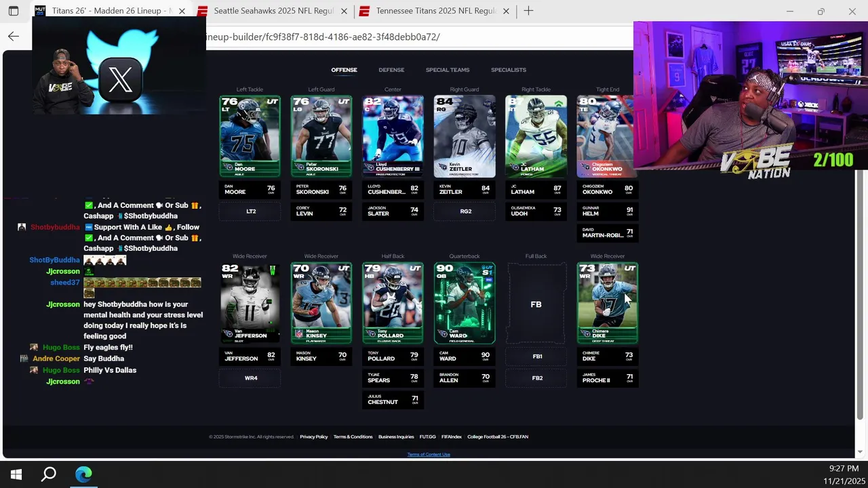Open the Specialists tab

[509, 70]
